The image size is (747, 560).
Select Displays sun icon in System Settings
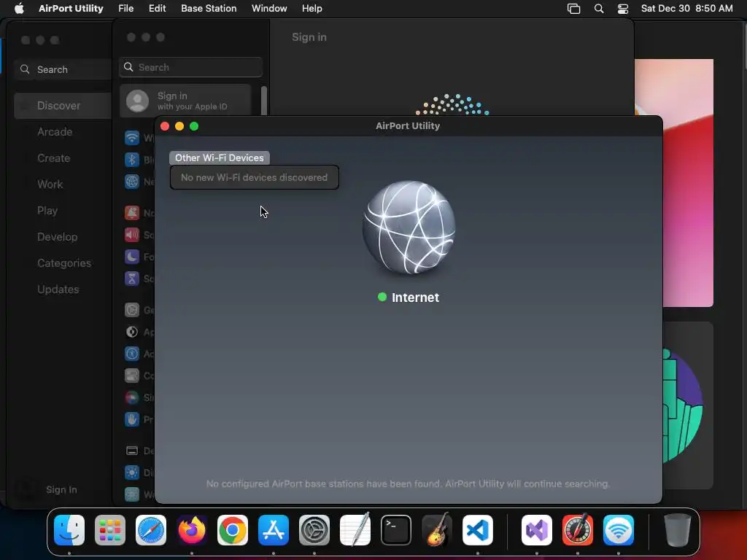point(132,472)
